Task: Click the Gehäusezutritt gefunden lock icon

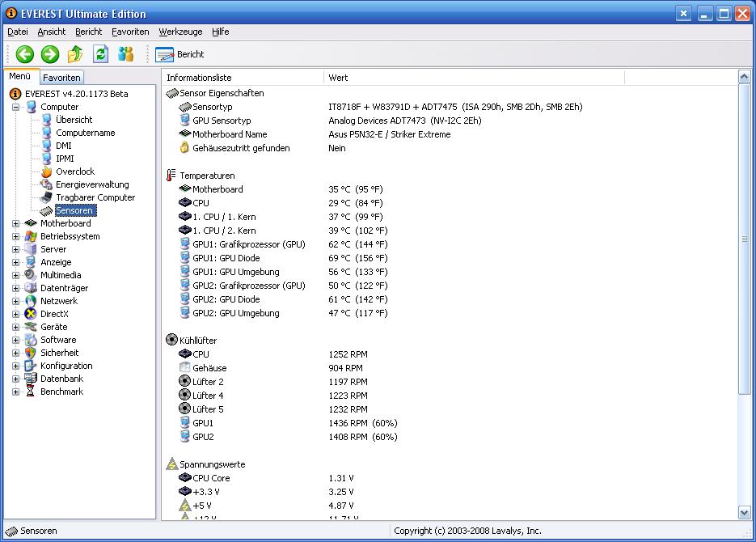Action: point(184,147)
